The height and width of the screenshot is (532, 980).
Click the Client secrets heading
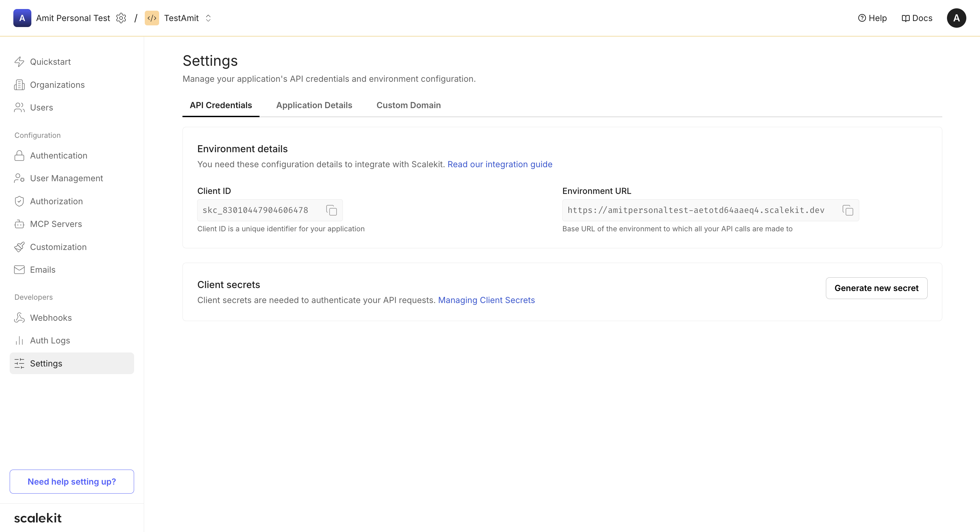(228, 284)
